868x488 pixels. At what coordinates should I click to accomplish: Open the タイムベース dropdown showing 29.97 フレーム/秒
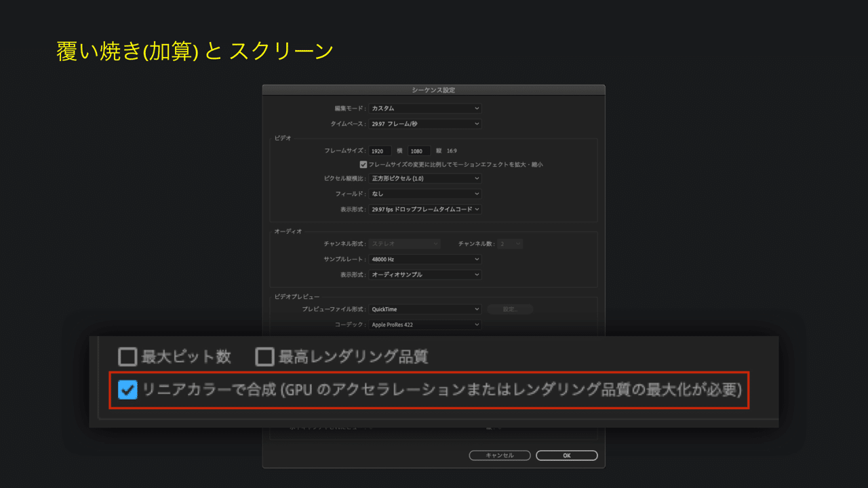425,124
